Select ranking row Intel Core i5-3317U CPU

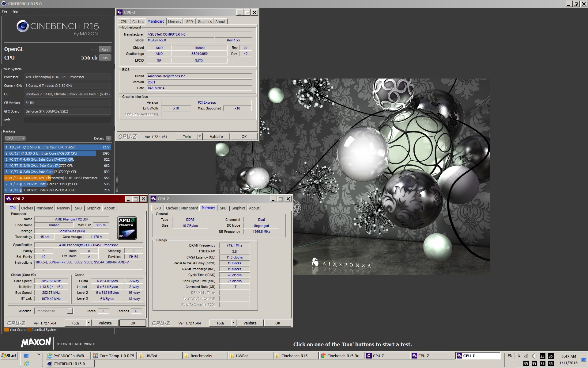[x=58, y=190]
